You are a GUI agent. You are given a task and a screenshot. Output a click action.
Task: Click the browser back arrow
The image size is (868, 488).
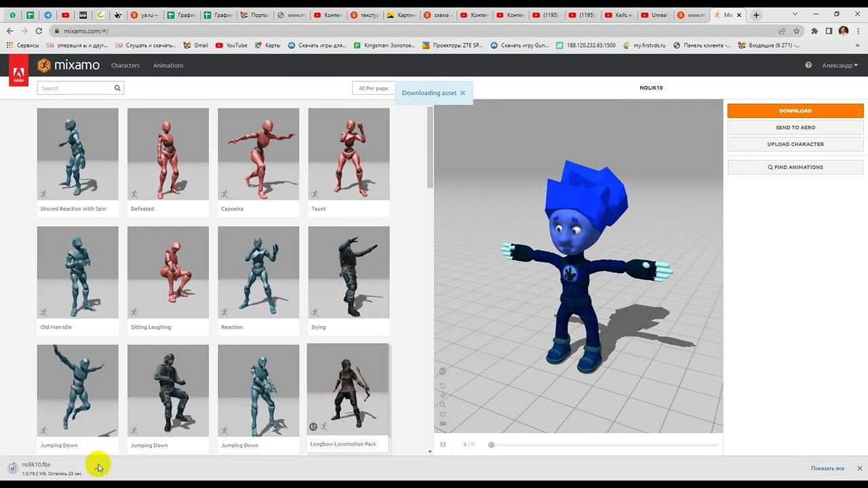(x=9, y=30)
